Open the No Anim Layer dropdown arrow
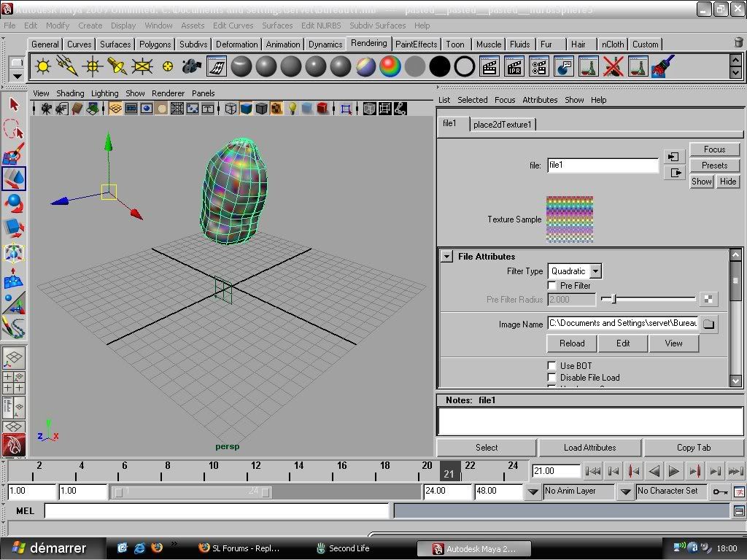 pyautogui.click(x=533, y=492)
